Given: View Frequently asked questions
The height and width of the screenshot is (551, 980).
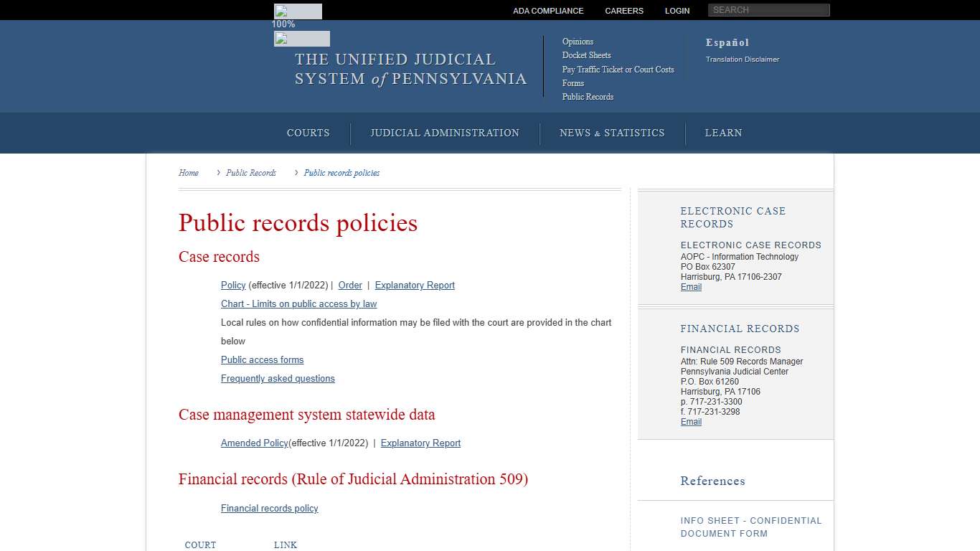Looking at the screenshot, I should click(278, 378).
